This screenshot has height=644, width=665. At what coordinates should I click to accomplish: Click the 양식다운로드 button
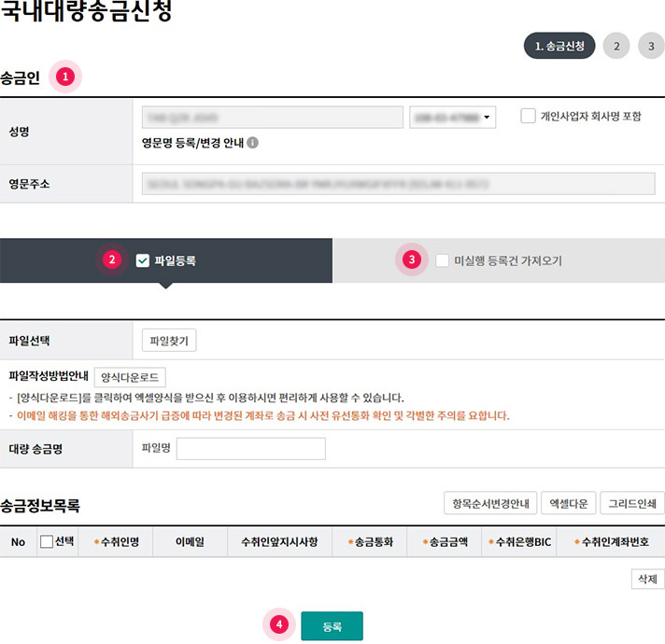point(130,377)
